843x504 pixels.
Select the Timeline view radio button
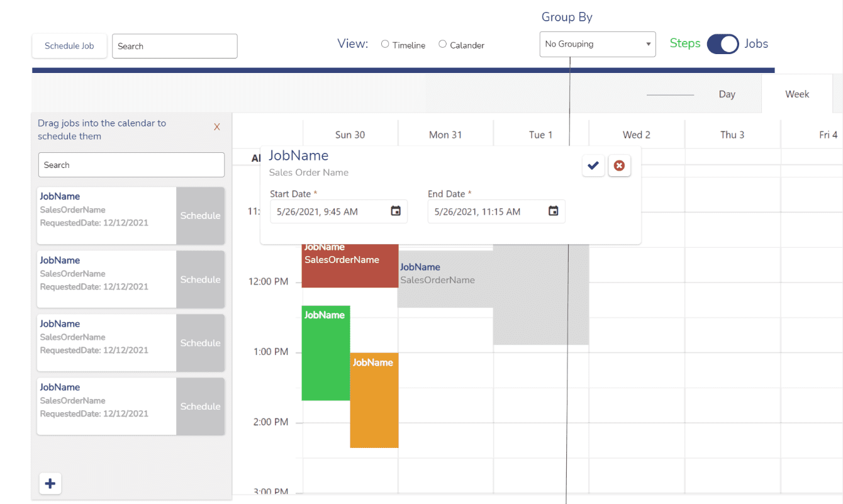385,44
